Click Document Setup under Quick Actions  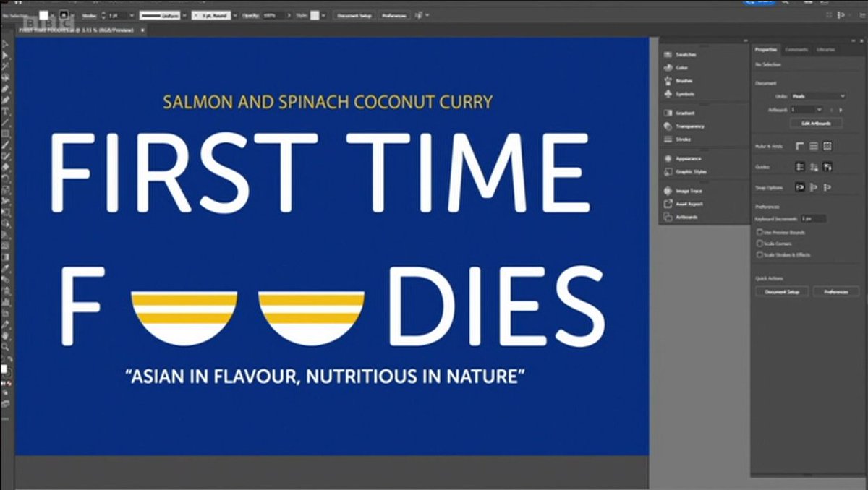(x=782, y=291)
